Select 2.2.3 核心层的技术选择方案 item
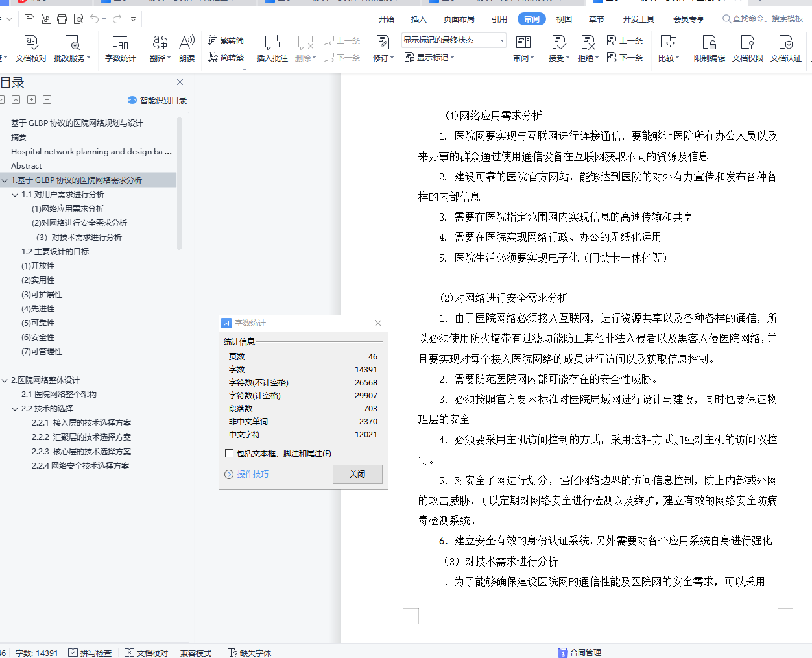 pyautogui.click(x=81, y=452)
